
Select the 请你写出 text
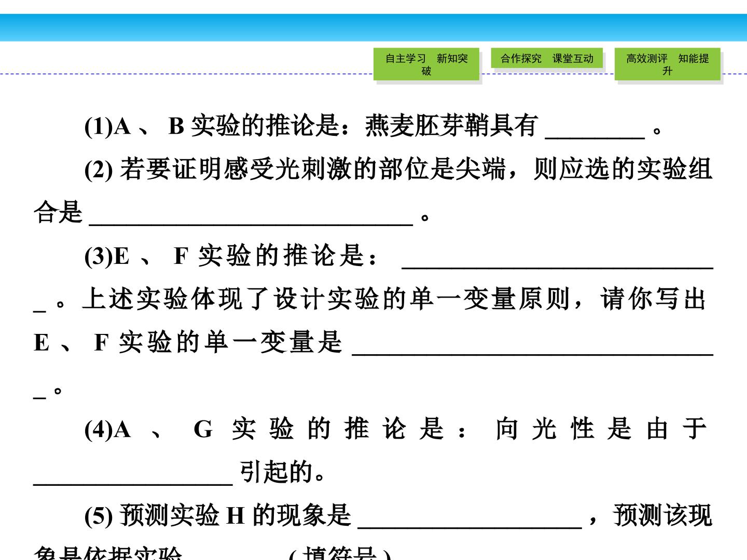654,299
